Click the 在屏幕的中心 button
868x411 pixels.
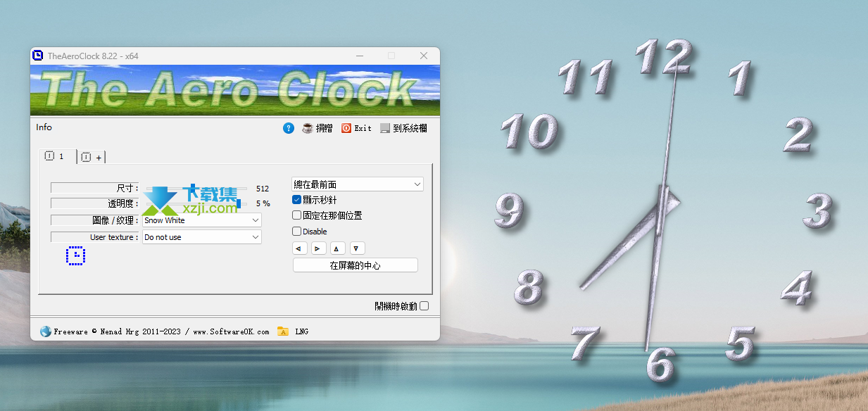356,265
